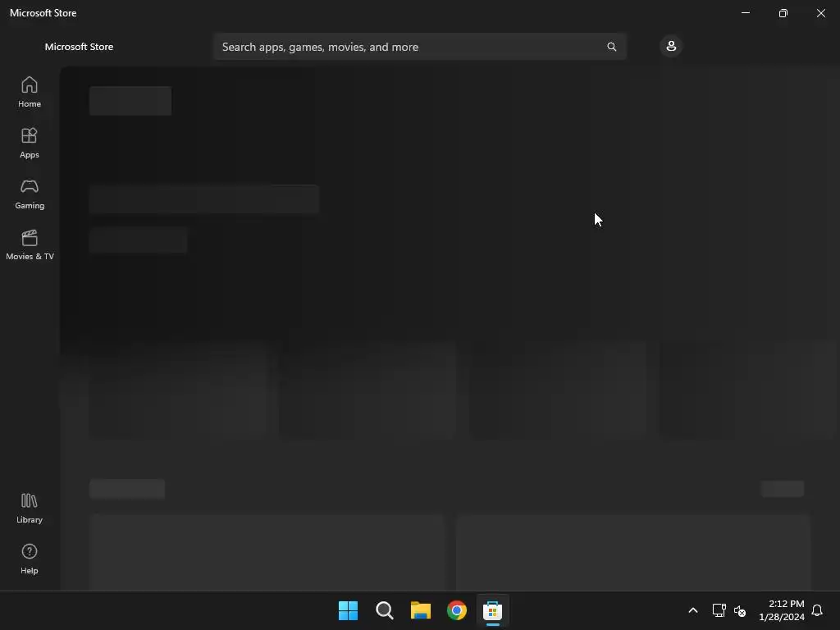Open the Library page
The width and height of the screenshot is (840, 630).
point(30,509)
